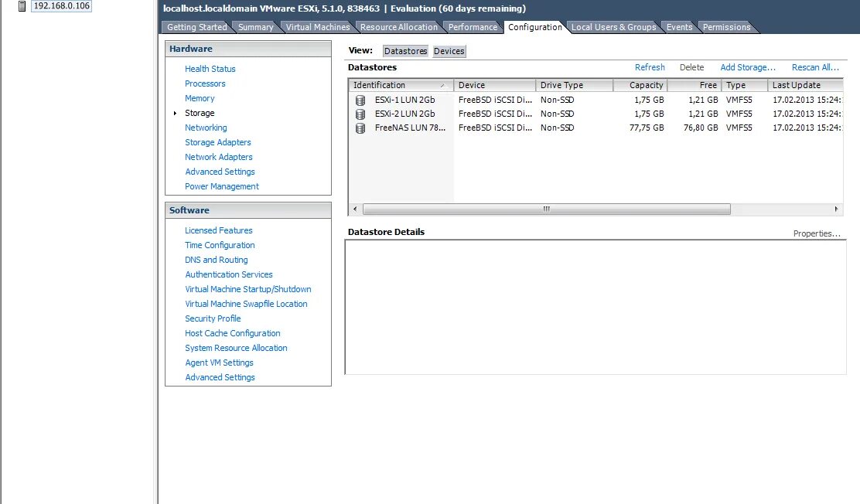
Task: Click the Delete datastore link
Action: [691, 67]
